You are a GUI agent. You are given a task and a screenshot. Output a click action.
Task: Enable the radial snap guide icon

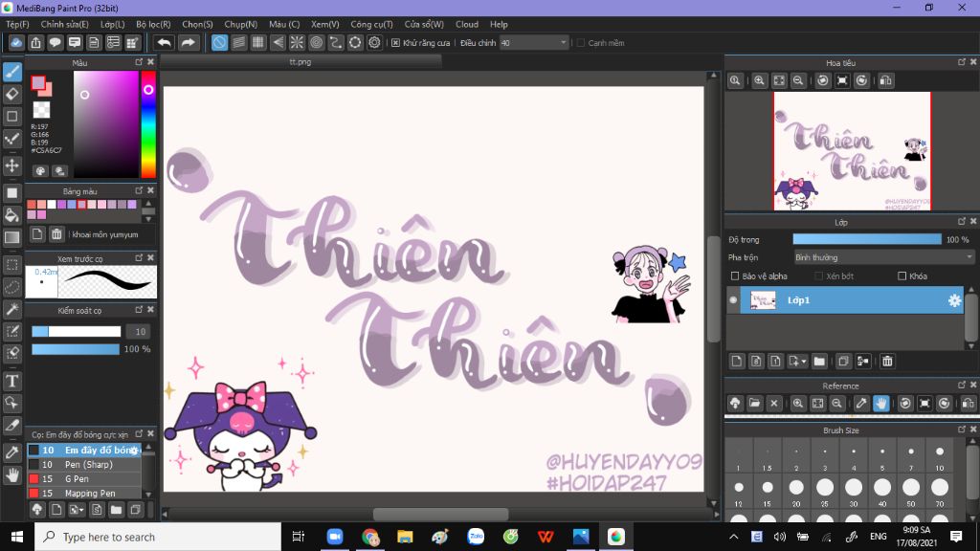297,42
